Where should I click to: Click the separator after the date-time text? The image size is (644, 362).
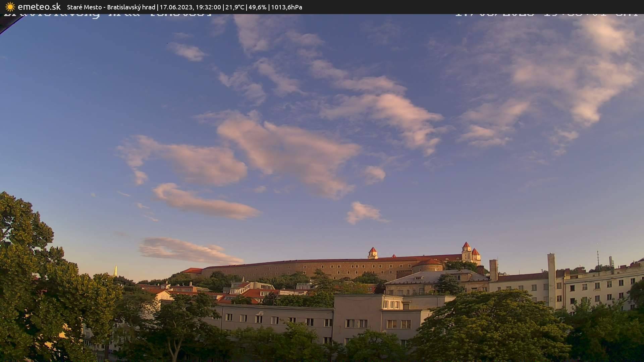[x=224, y=7]
